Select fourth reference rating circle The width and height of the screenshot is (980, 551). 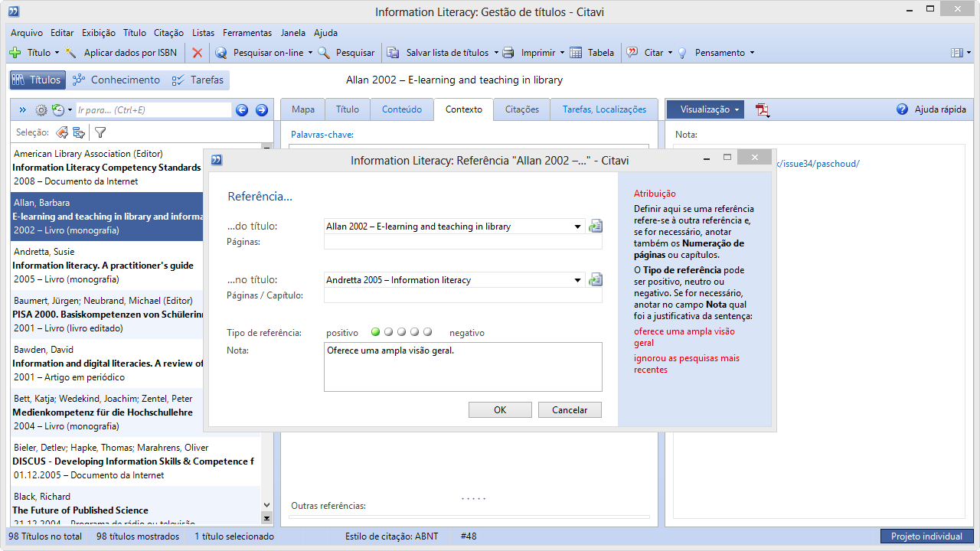tap(415, 332)
